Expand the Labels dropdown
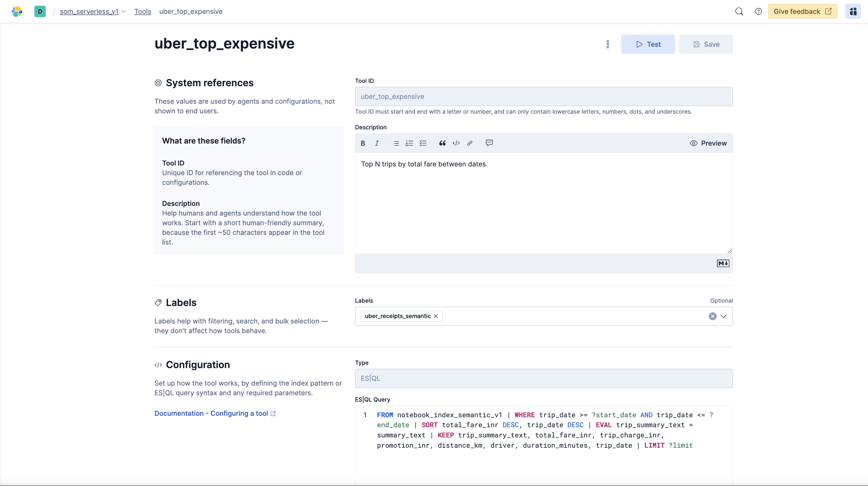This screenshot has width=868, height=486. point(723,316)
